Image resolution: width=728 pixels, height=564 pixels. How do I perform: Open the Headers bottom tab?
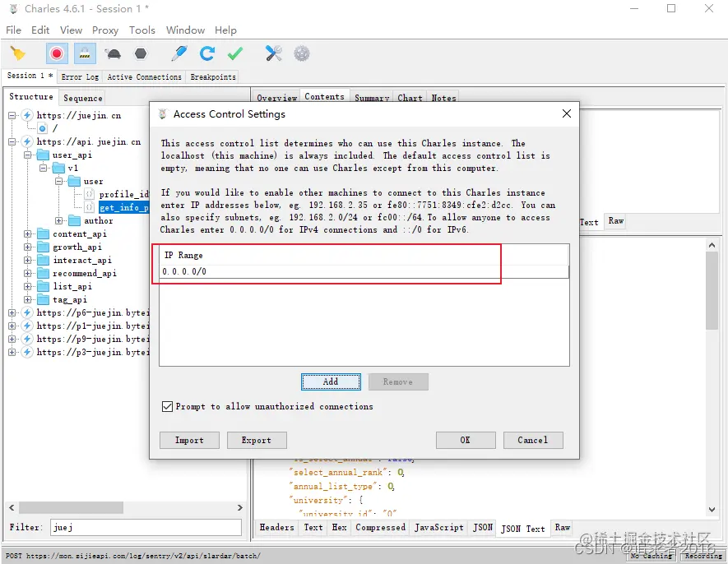click(276, 527)
